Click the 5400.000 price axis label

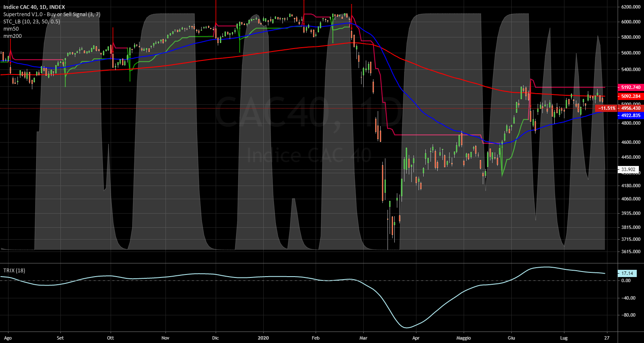[x=631, y=69]
